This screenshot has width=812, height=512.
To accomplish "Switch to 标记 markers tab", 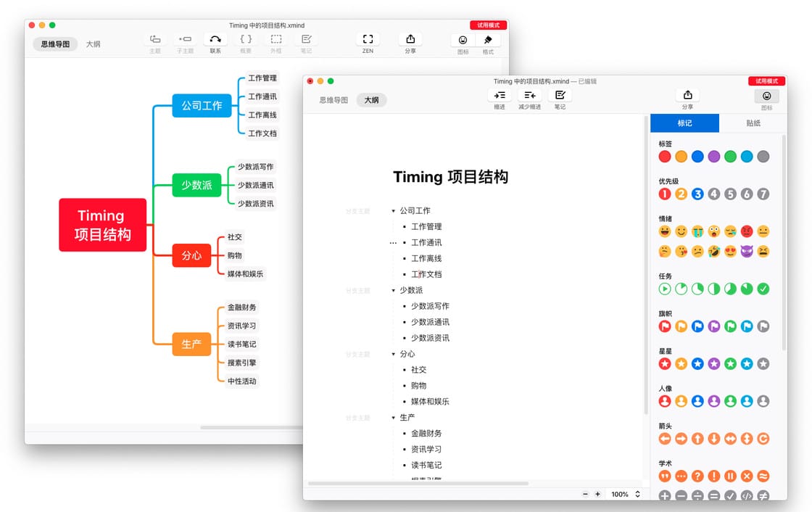I will [x=684, y=123].
